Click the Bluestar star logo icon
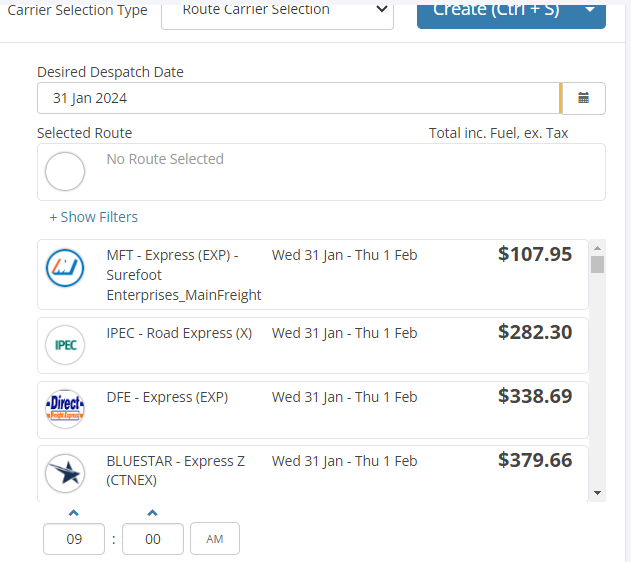 (65, 472)
